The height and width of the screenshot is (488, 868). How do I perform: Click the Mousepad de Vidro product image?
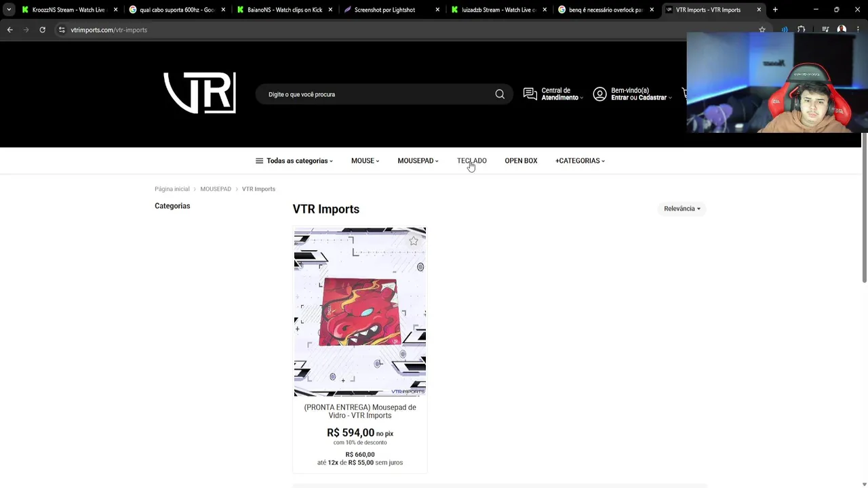[x=360, y=312]
